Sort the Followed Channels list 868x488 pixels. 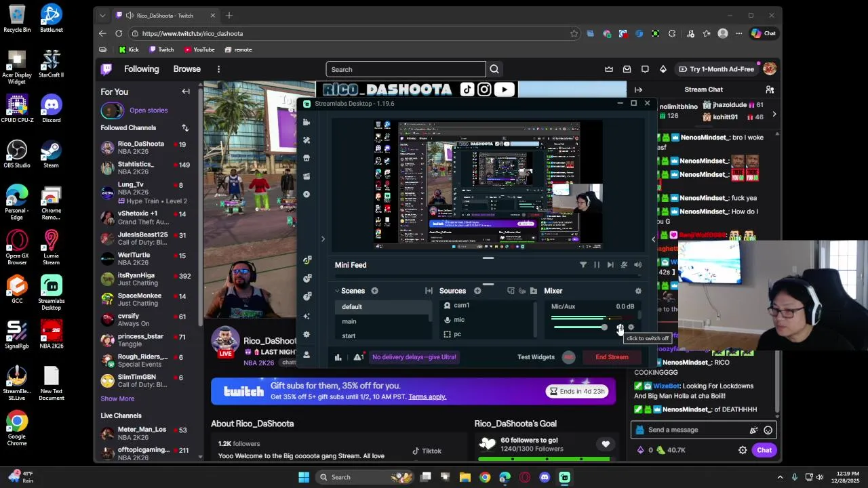(185, 128)
